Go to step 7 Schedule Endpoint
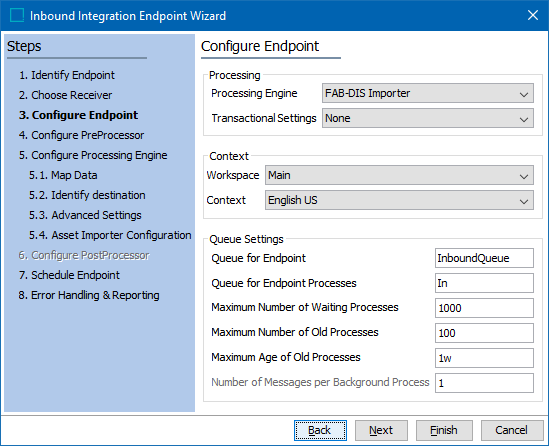Image resolution: width=549 pixels, height=446 pixels. pyautogui.click(x=69, y=275)
